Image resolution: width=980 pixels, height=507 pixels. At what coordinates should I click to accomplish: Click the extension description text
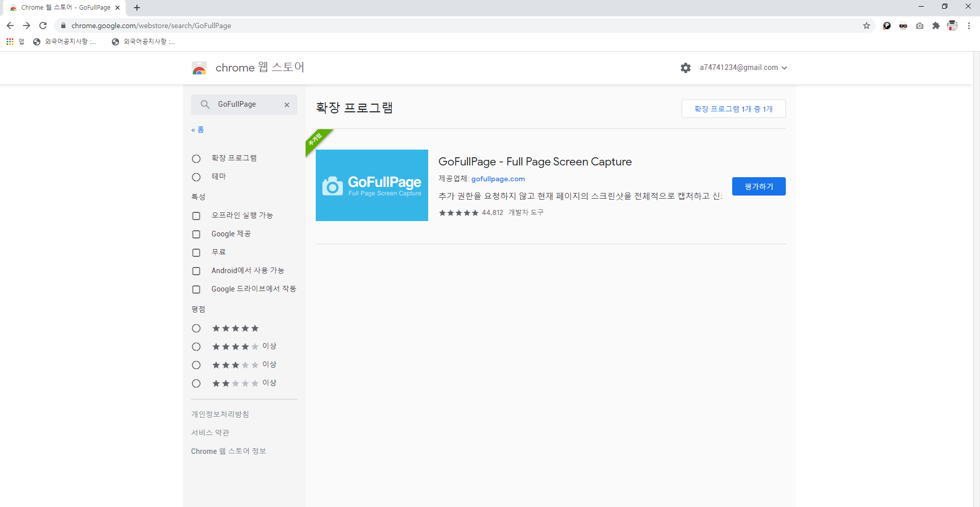tap(580, 196)
